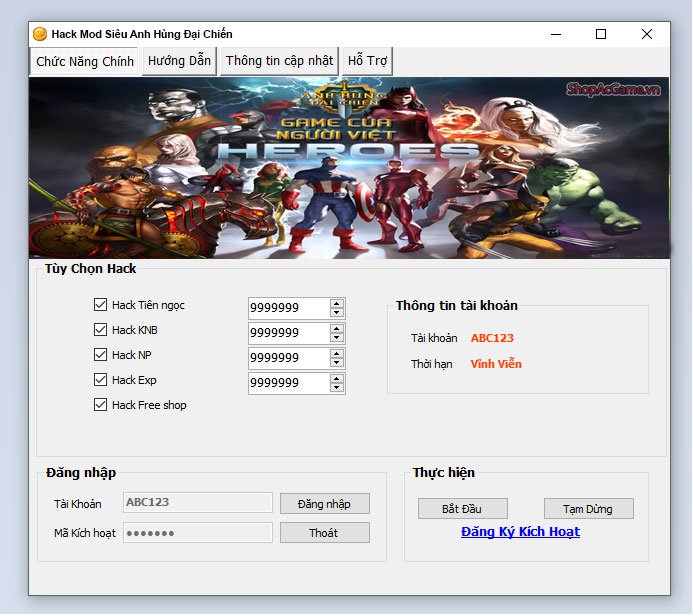Click the Thoát button
The width and height of the screenshot is (693, 616).
pos(325,533)
